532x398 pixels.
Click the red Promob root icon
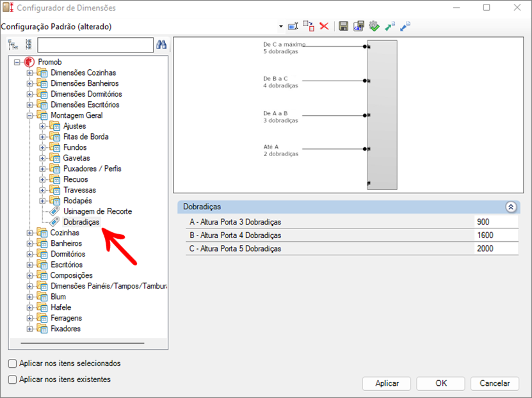[x=29, y=62]
